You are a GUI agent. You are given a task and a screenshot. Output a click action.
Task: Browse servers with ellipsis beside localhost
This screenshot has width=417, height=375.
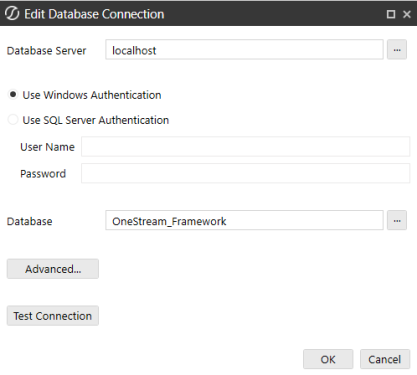397,50
